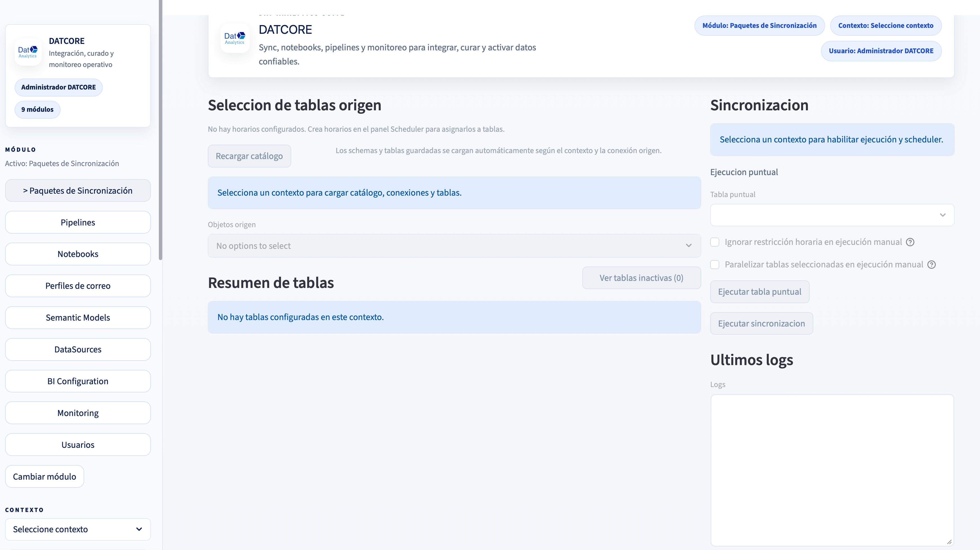The height and width of the screenshot is (550, 980).
Task: Click the Módulo: Paquetes de Sincronización badge
Action: tap(759, 26)
